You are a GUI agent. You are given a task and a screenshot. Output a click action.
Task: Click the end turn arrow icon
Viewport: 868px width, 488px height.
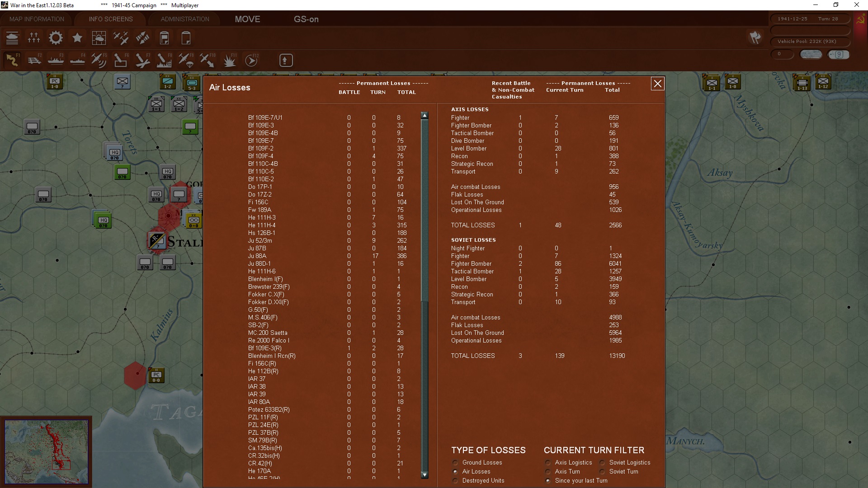[x=286, y=60]
